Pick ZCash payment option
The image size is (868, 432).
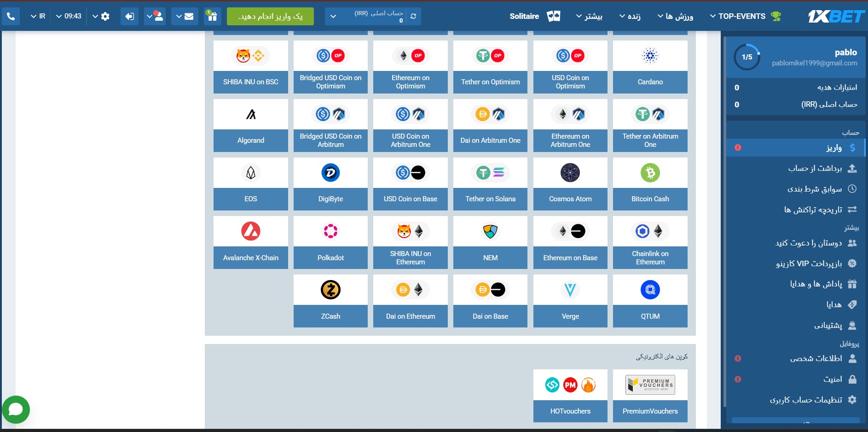[x=330, y=301]
